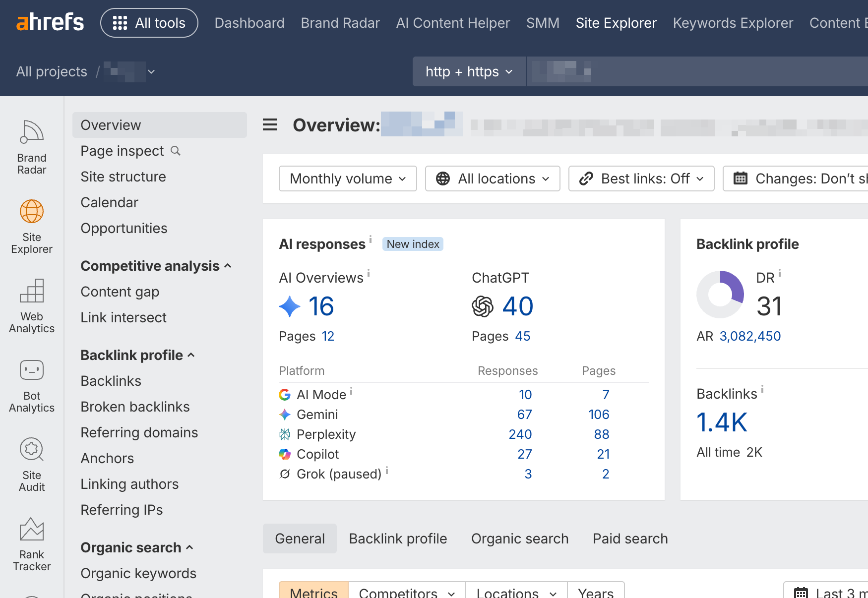868x598 pixels.
Task: Show info tooltip for DR
Action: tap(780, 273)
